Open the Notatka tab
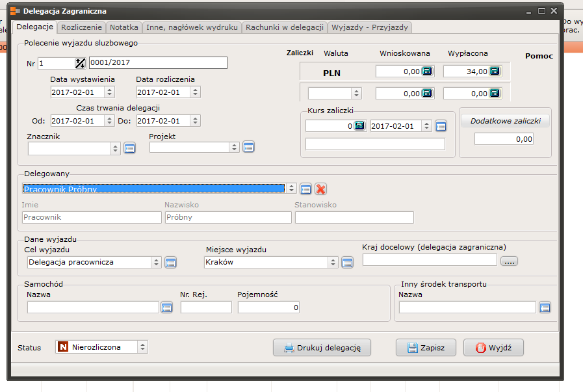The image size is (583, 392). 123,27
